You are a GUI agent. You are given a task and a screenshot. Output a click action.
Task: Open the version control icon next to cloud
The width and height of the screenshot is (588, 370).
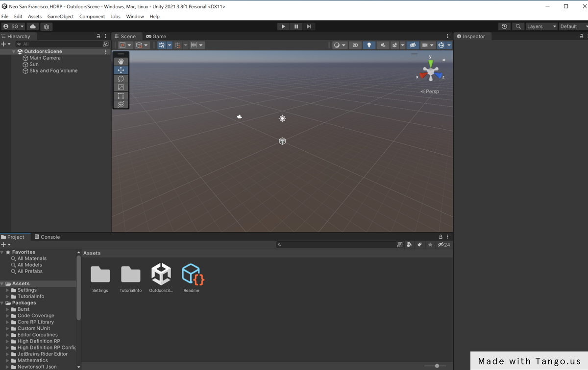(47, 26)
